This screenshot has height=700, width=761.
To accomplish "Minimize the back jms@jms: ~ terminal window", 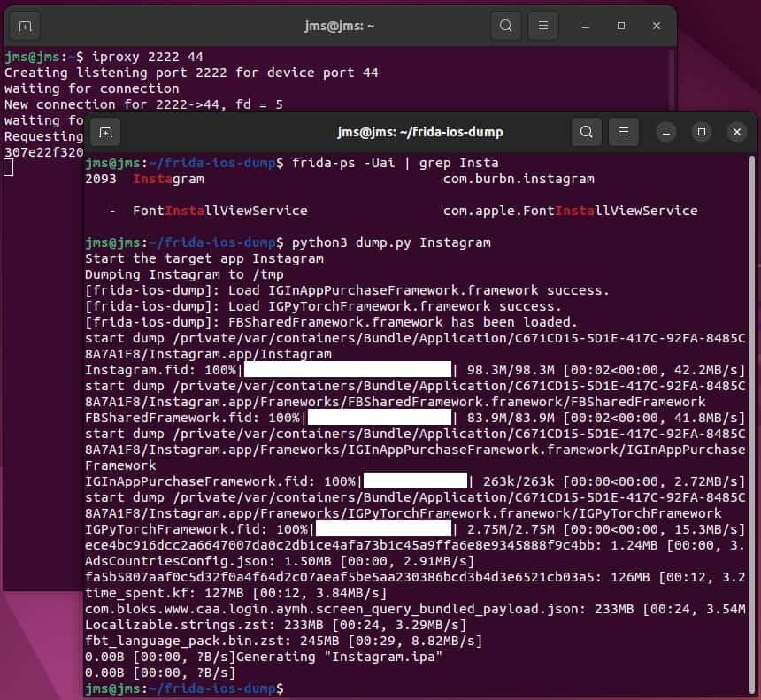I will [x=586, y=26].
